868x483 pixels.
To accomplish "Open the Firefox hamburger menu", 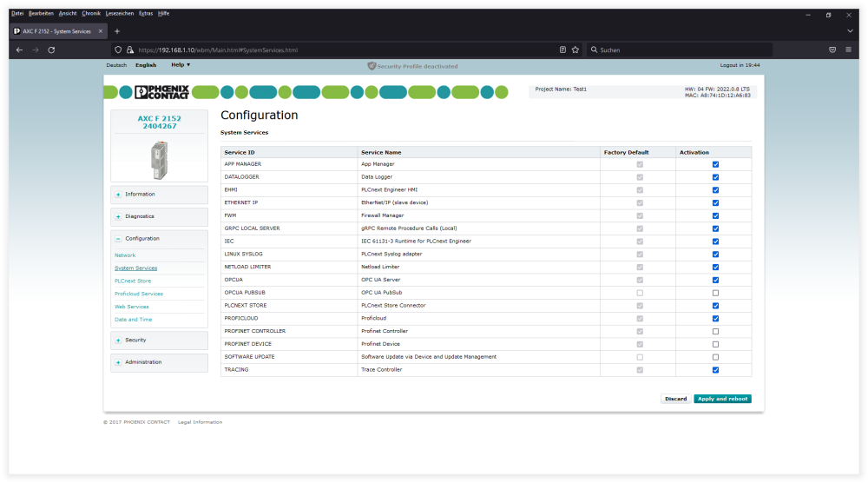I will tap(848, 50).
